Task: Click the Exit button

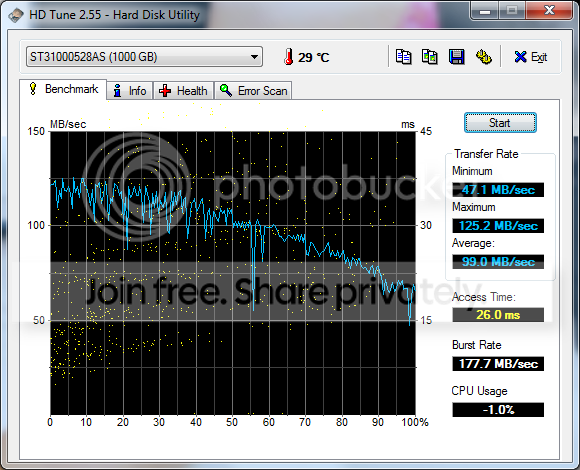Action: point(531,57)
